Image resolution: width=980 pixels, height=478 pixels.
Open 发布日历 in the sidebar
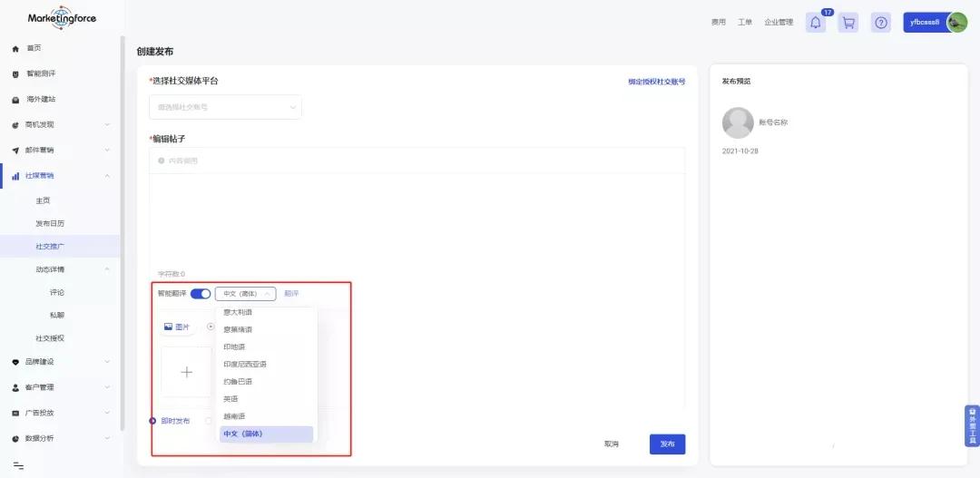50,224
